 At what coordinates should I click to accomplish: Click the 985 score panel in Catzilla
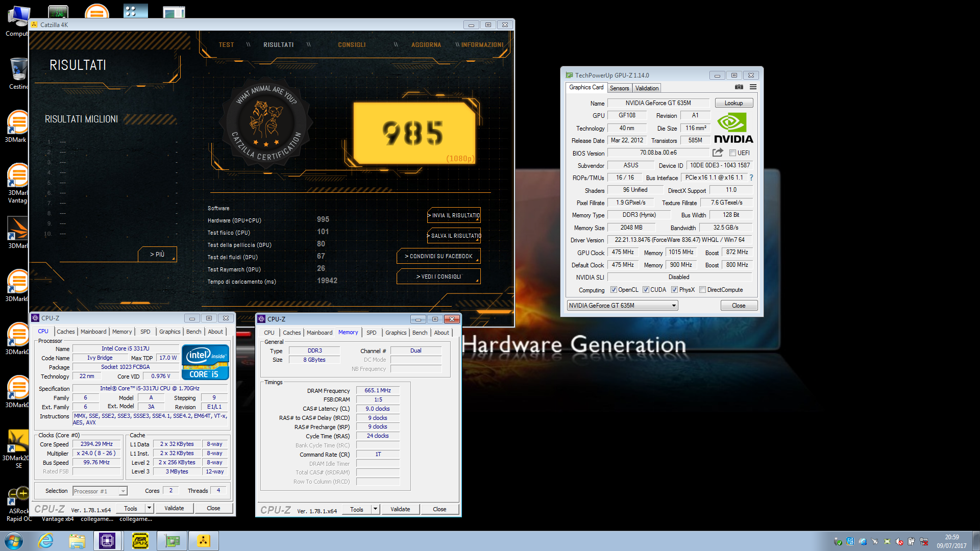pyautogui.click(x=414, y=133)
